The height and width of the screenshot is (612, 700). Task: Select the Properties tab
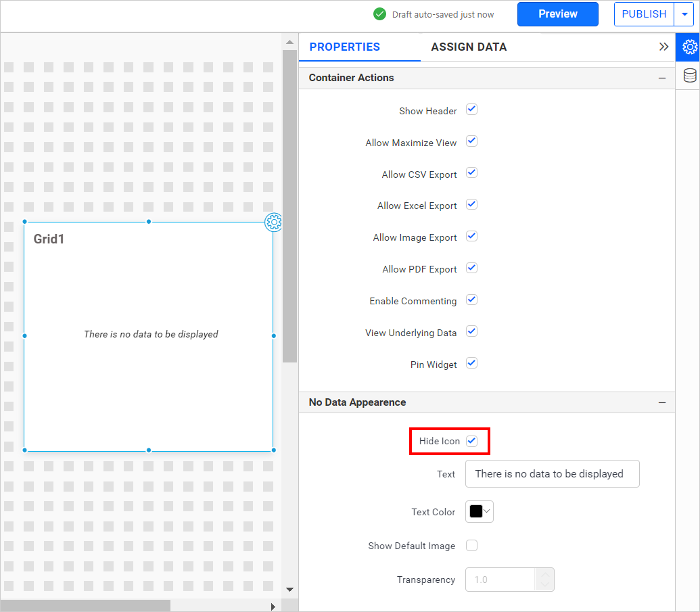(344, 47)
